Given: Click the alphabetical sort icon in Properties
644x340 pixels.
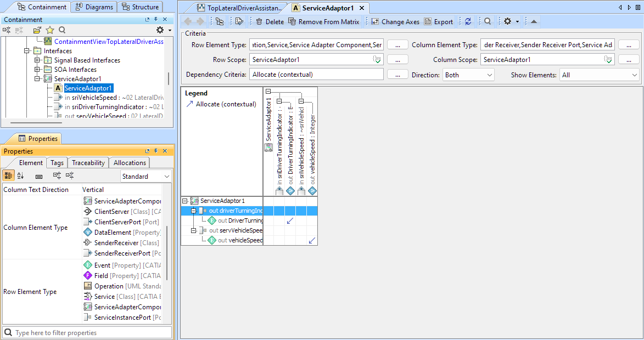Looking at the screenshot, I should pos(21,176).
